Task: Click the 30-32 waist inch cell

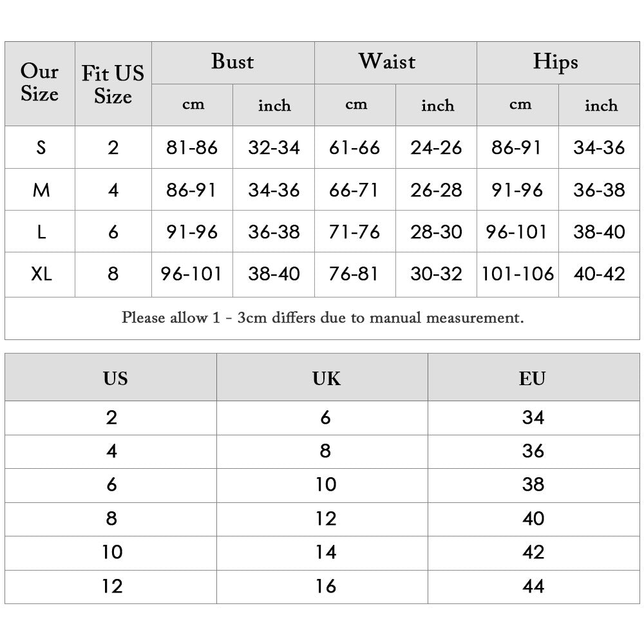Action: coord(437,274)
